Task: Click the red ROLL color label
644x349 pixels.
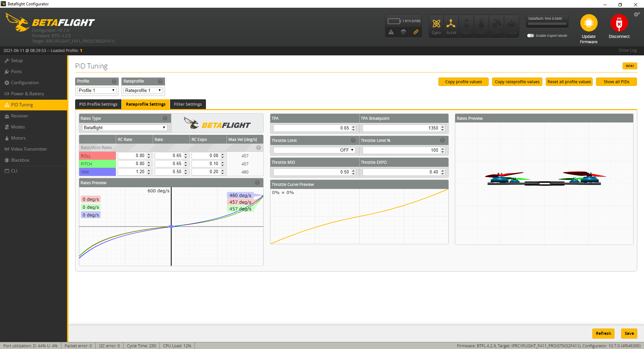Action: click(98, 156)
